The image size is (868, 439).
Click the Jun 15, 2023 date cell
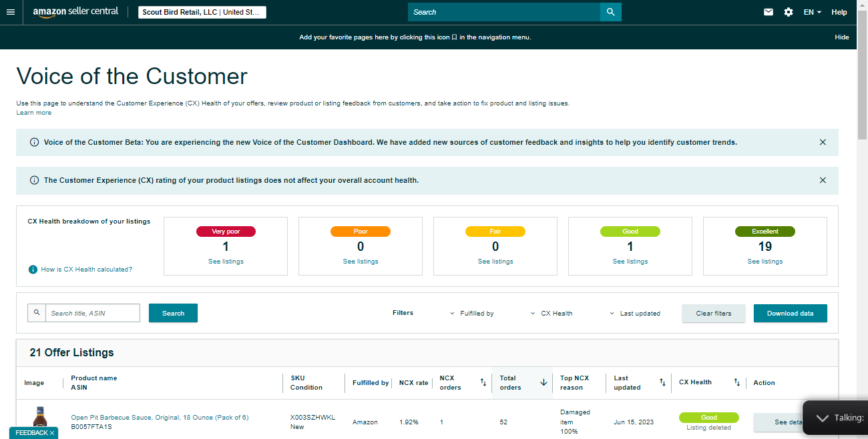(x=634, y=422)
